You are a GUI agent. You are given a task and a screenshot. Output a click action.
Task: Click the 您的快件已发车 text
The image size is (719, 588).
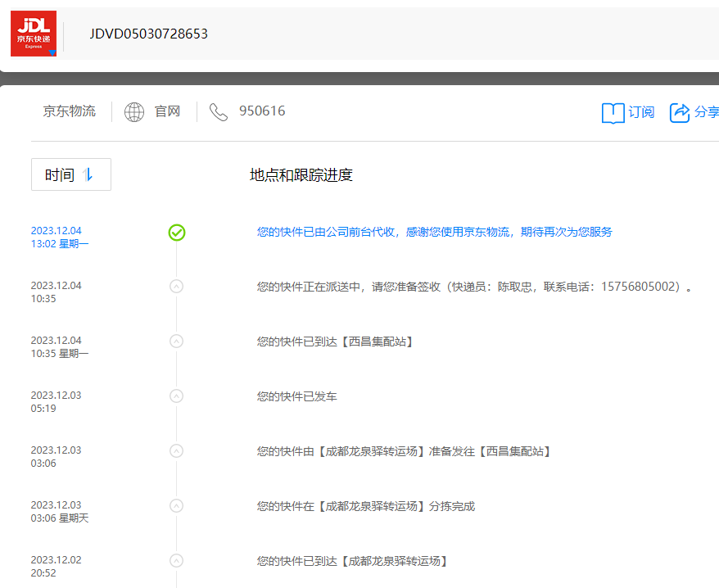point(296,396)
